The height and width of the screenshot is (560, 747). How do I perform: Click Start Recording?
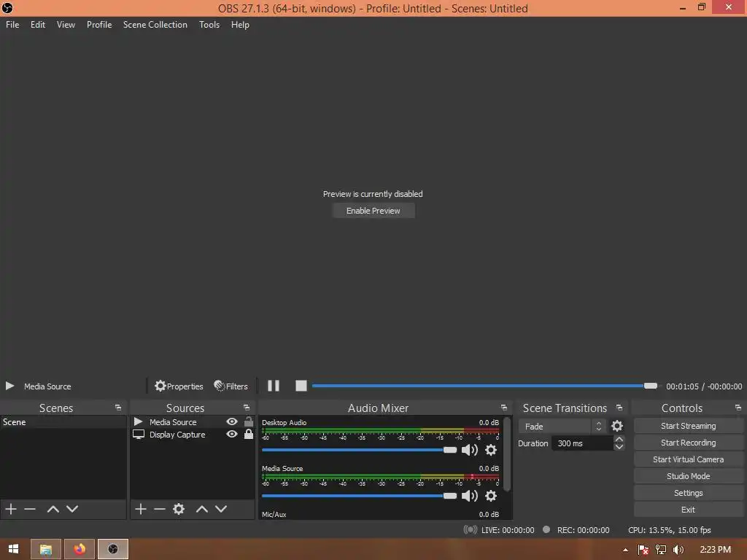click(689, 443)
